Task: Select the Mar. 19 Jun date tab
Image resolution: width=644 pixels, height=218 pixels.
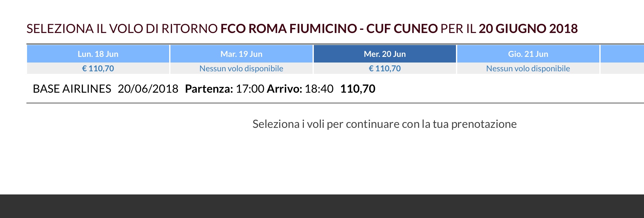Action: click(241, 54)
